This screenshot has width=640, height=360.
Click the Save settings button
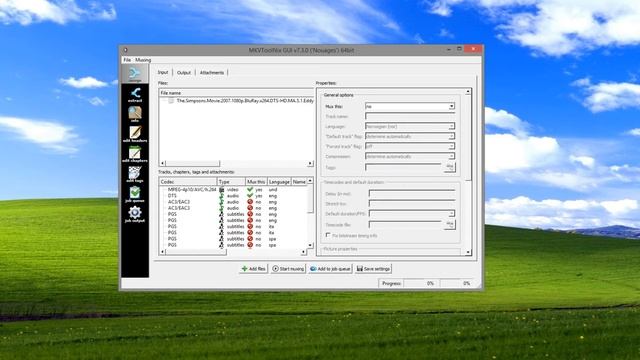click(373, 269)
